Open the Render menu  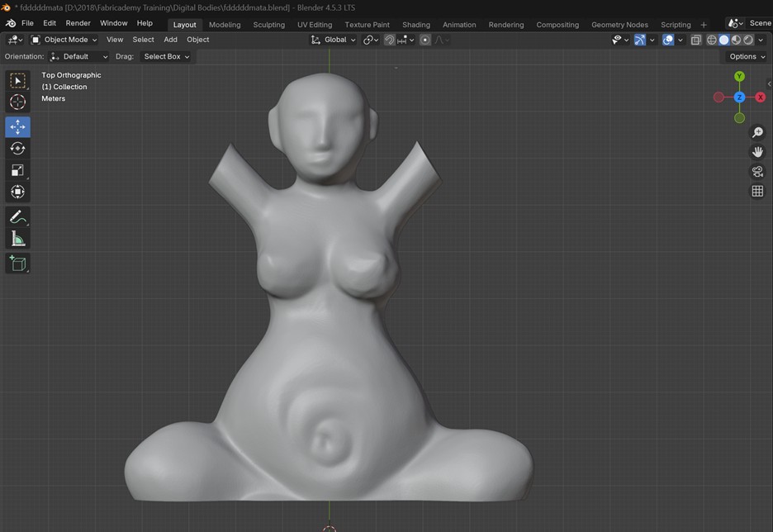(78, 23)
